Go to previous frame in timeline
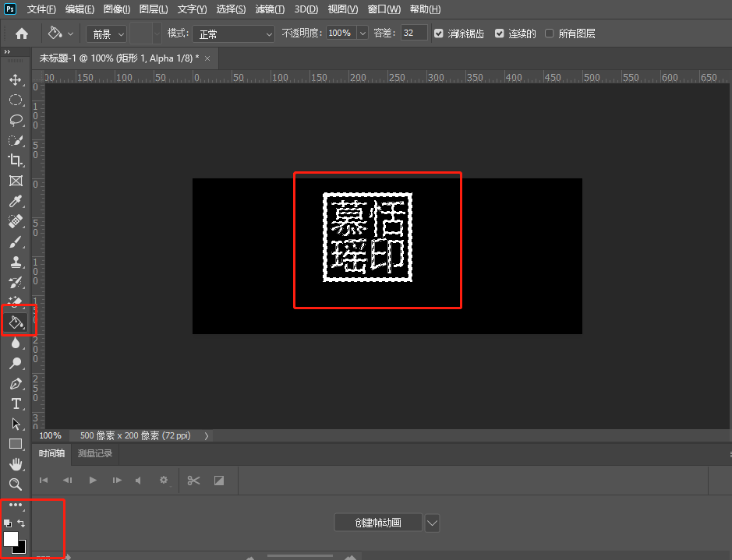The width and height of the screenshot is (732, 560). click(68, 481)
